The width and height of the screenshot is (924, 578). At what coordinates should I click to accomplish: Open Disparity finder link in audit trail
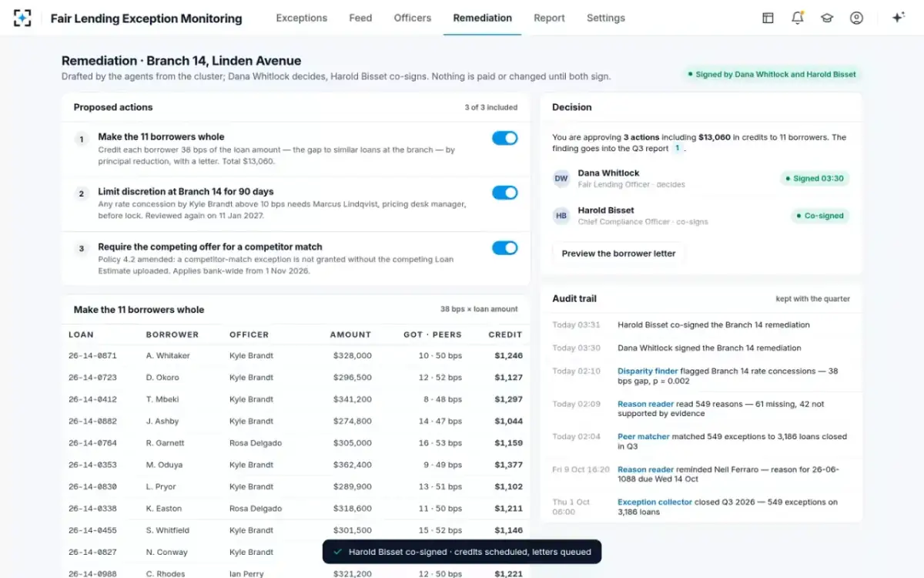648,371
